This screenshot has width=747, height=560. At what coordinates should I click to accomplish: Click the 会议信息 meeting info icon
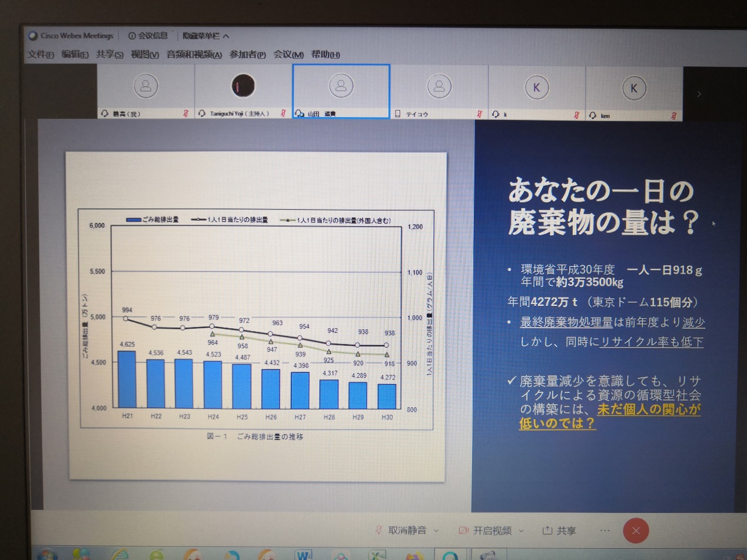point(131,36)
